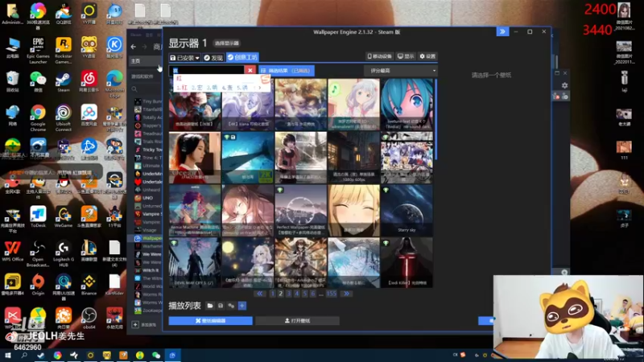Focus the wallpaper search input field
The height and width of the screenshot is (362, 644).
(207, 71)
